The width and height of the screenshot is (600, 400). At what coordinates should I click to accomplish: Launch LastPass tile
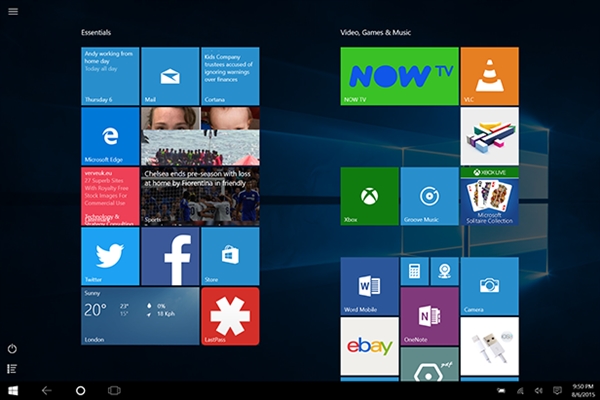(230, 316)
